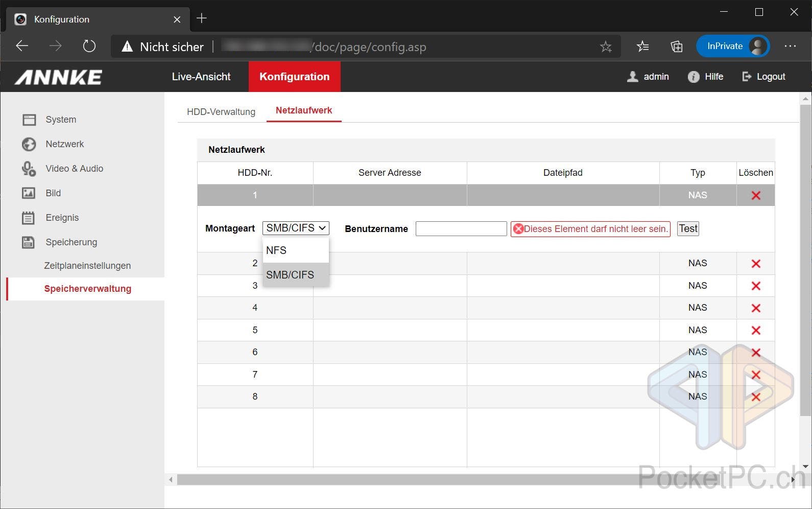812x509 pixels.
Task: Delete network drive row 7
Action: click(x=756, y=375)
